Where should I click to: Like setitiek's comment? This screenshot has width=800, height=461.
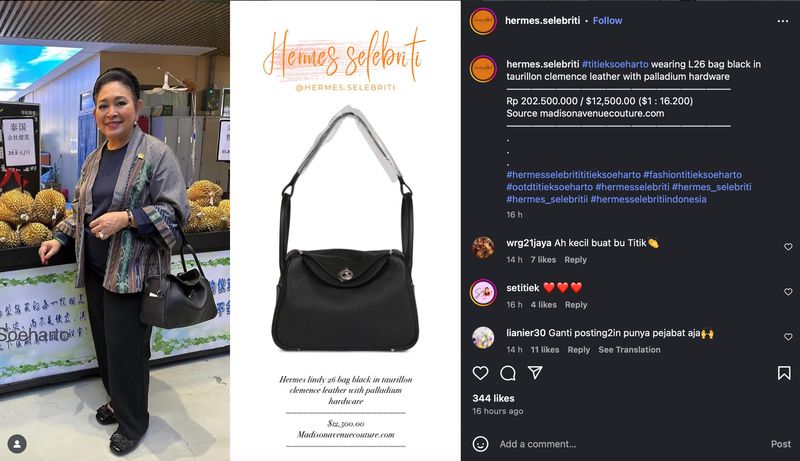[788, 292]
